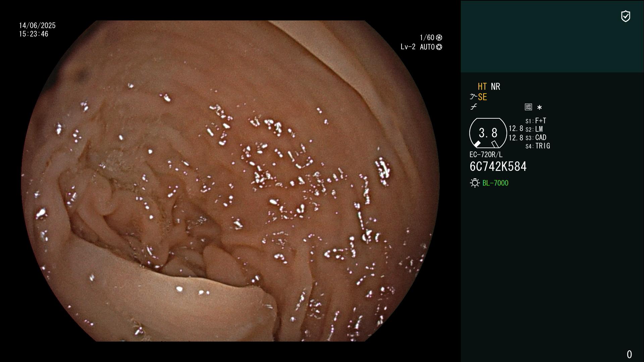Click the serial number 6C742K584
Image resolution: width=644 pixels, height=362 pixels.
498,167
